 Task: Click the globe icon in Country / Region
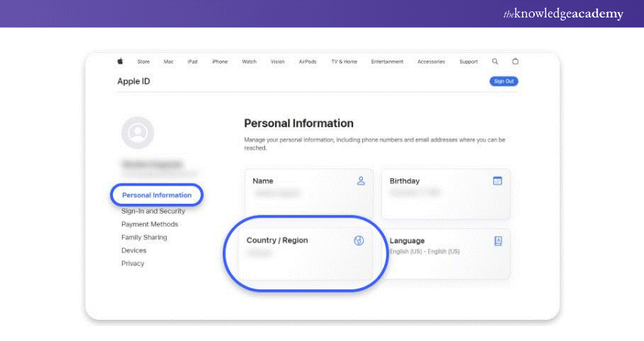click(359, 240)
